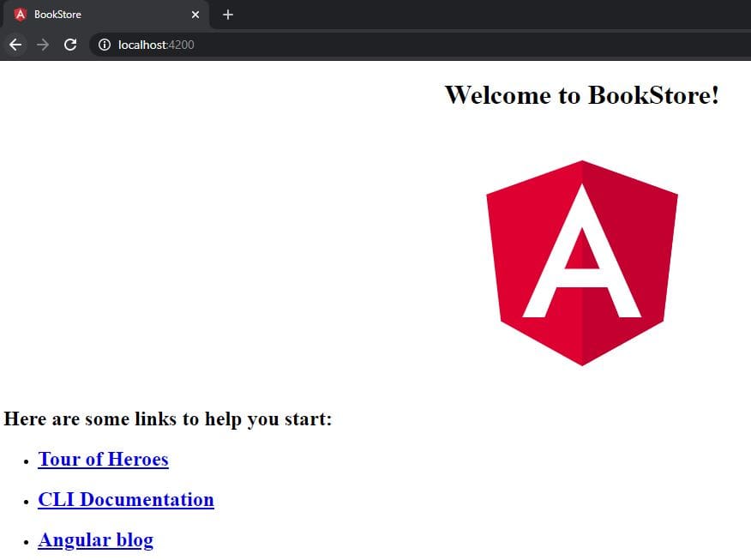Click the browser back arrow

tap(15, 45)
